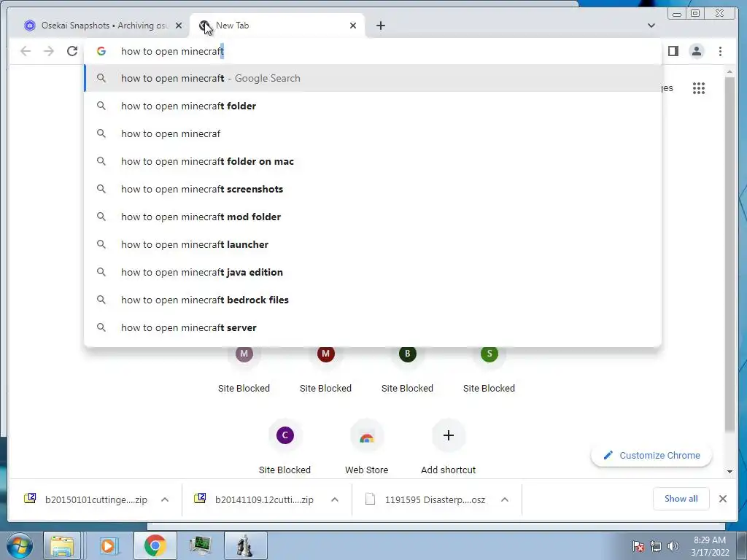Open the tab search chevron
The image size is (747, 560).
[651, 26]
